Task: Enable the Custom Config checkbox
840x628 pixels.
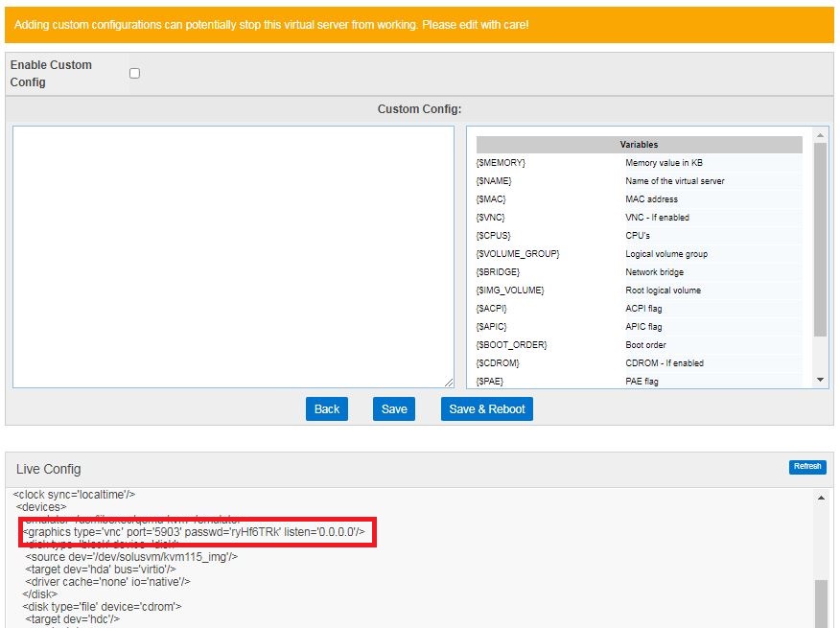Action: pyautogui.click(x=134, y=73)
